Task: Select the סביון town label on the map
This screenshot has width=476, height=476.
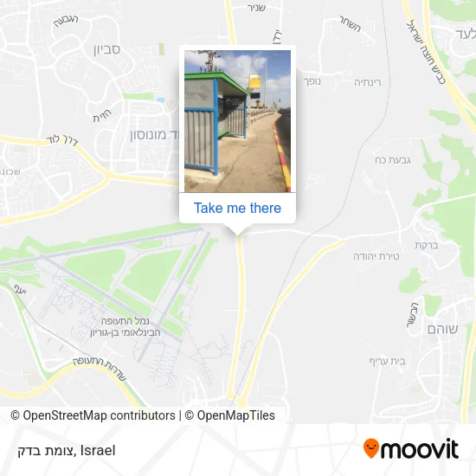Action: 106,49
